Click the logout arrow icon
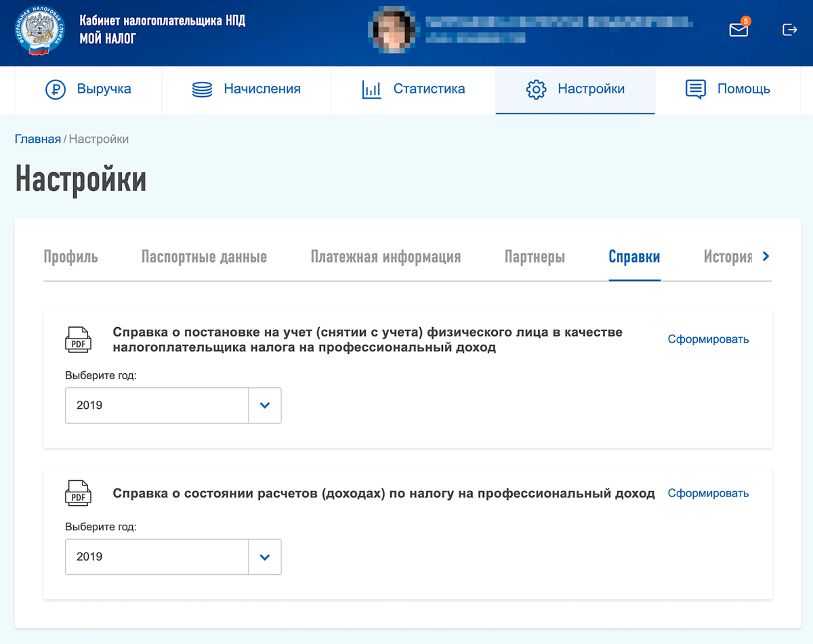 789,30
